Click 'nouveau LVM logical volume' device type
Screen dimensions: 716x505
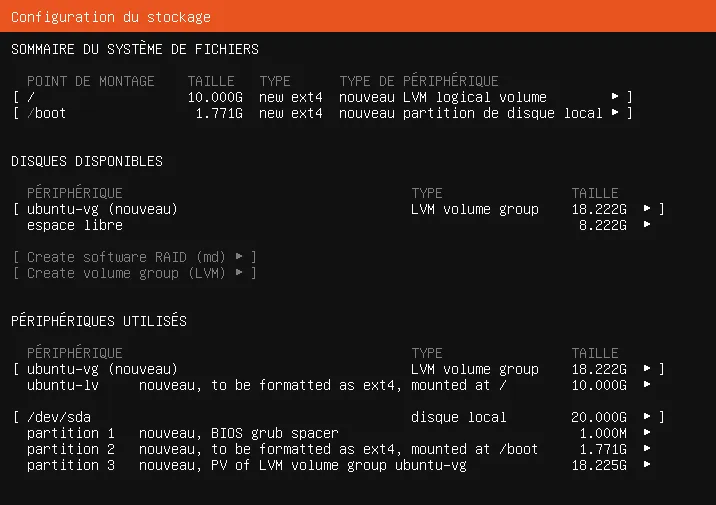pos(442,97)
